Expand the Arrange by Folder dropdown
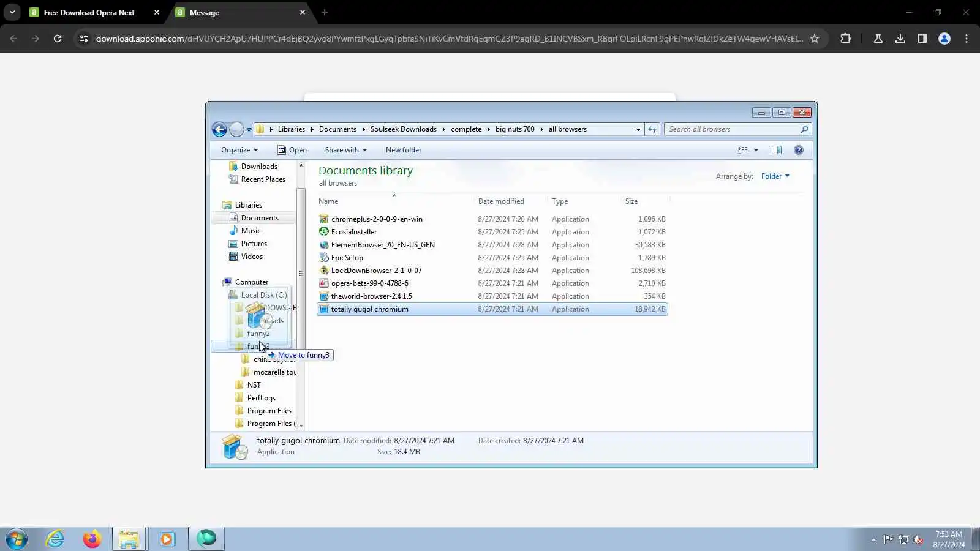This screenshot has width=980, height=551. [775, 176]
